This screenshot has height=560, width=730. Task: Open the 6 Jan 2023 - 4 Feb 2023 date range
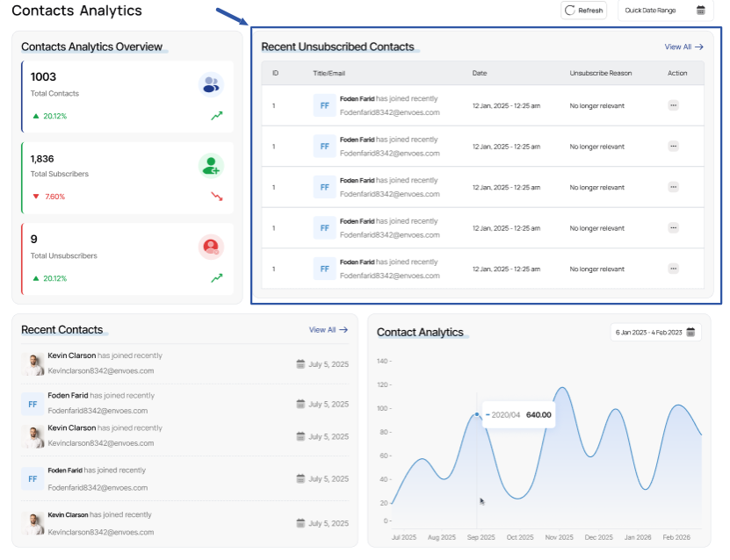[654, 333]
